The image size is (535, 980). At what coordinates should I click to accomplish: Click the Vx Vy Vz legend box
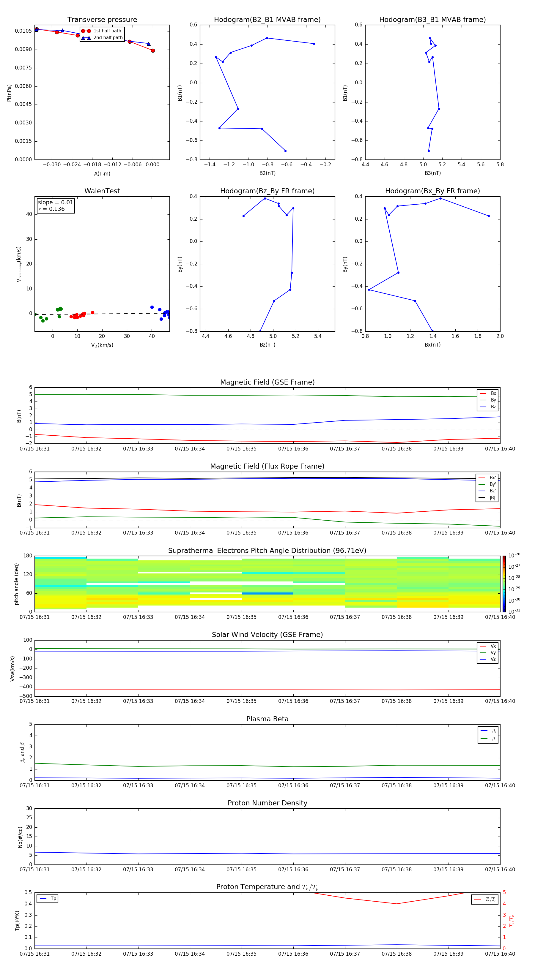coord(487,653)
